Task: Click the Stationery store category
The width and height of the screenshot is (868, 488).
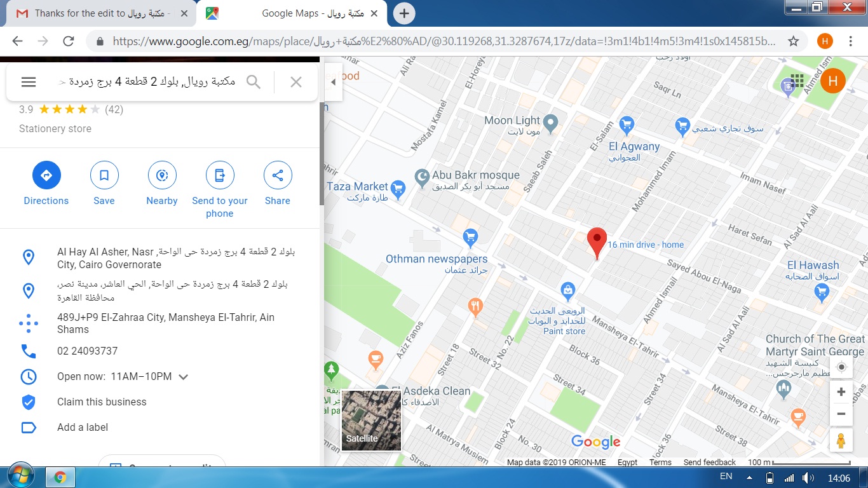Action: [55, 128]
